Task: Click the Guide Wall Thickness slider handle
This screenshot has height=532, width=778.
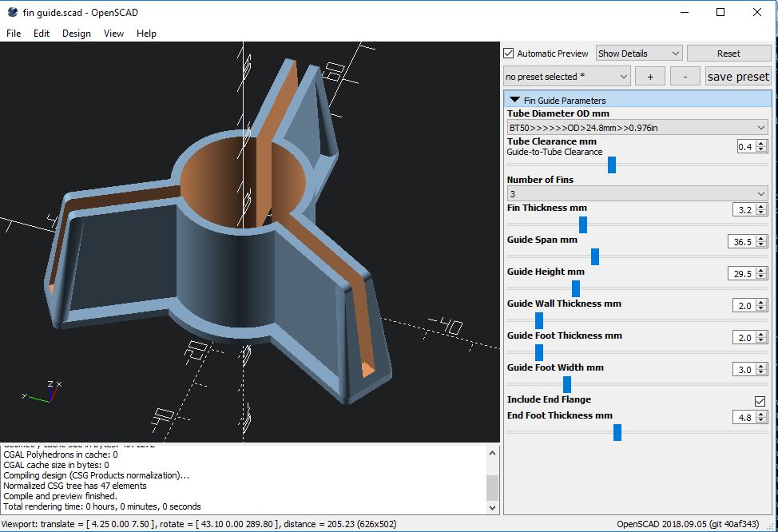Action: point(539,320)
